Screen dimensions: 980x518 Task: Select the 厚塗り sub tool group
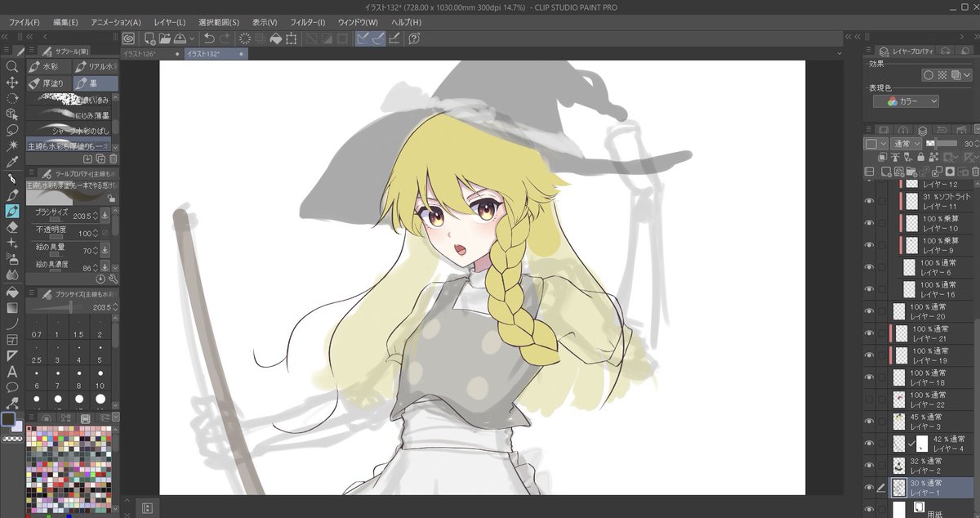[x=49, y=83]
